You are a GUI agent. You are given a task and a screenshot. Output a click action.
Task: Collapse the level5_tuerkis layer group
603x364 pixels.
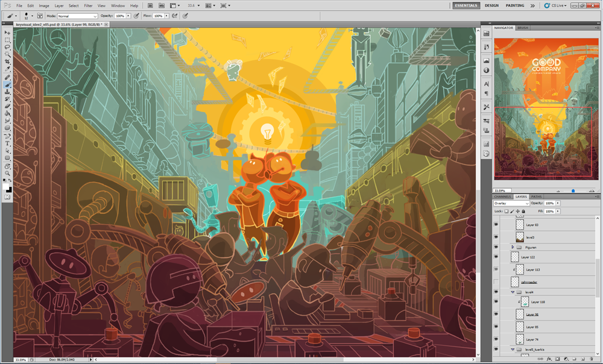[x=513, y=350]
